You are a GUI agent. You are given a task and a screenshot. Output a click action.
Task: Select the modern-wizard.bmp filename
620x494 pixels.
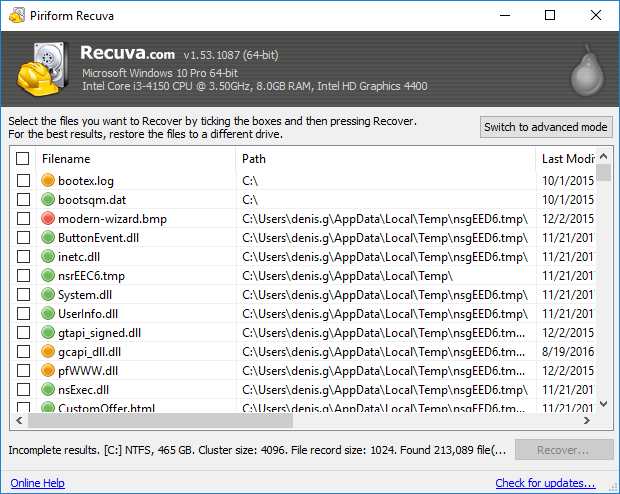point(112,219)
